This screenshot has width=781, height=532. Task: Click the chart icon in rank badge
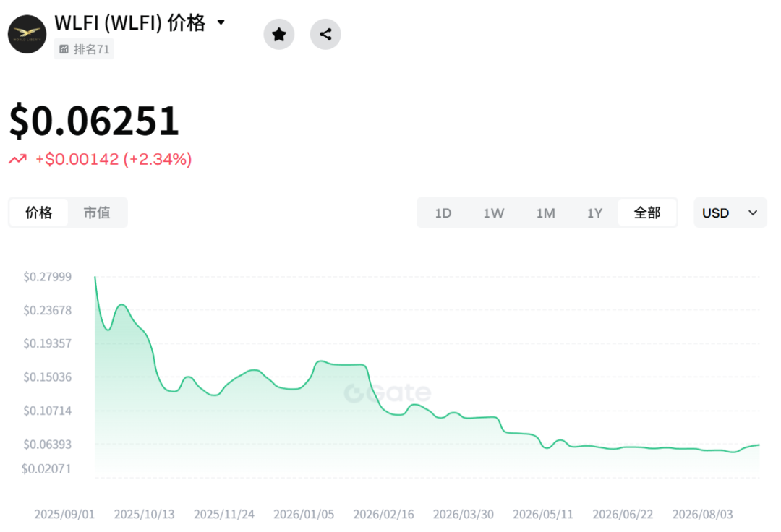pos(64,49)
